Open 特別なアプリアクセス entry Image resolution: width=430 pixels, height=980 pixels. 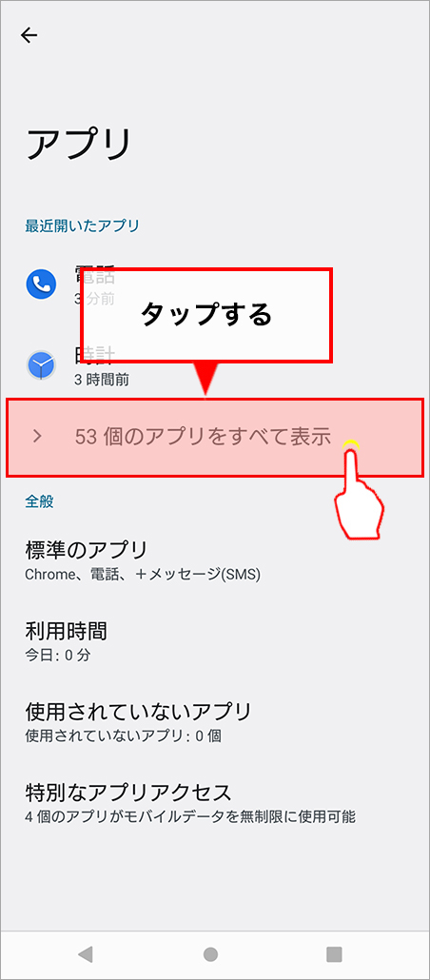pos(215,802)
